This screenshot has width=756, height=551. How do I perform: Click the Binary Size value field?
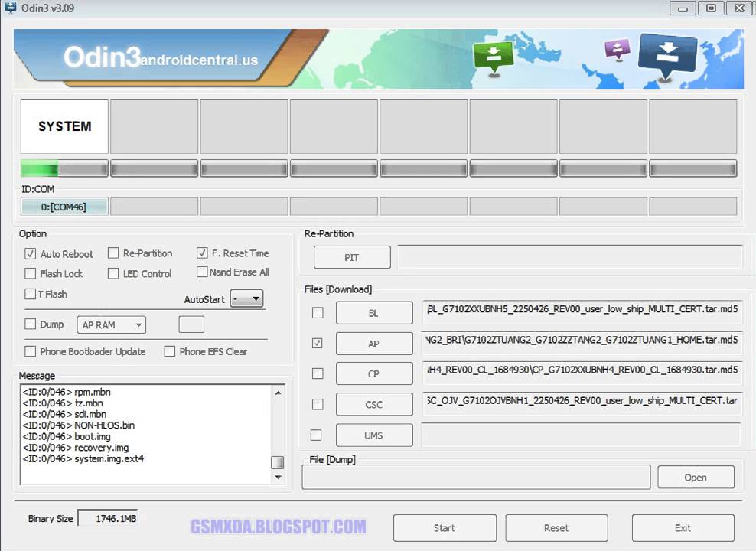click(x=108, y=519)
